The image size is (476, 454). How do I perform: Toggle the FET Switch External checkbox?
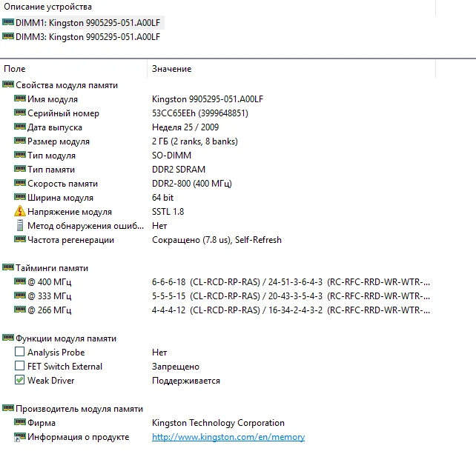(x=20, y=366)
